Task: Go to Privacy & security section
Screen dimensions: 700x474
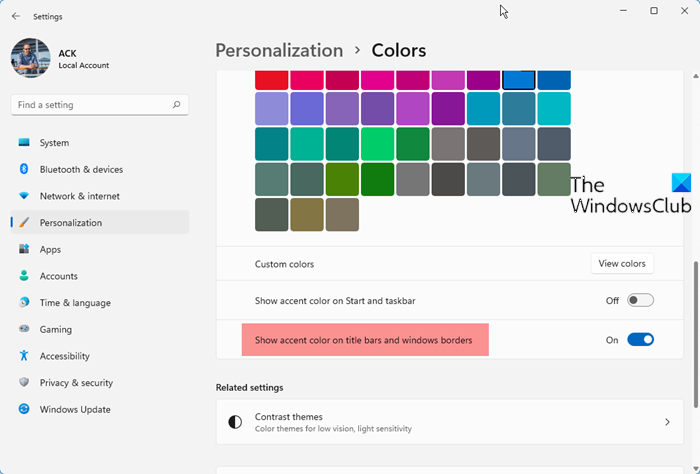Action: (x=76, y=383)
